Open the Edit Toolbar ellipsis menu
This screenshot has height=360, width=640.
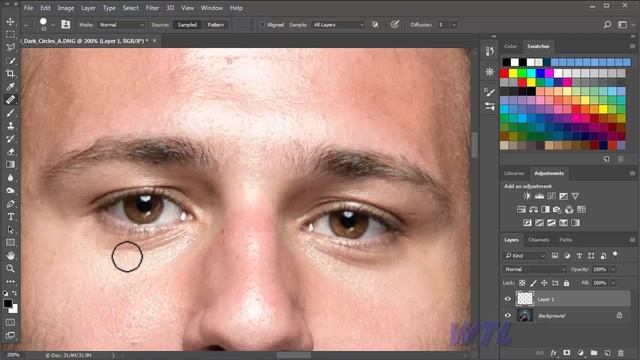pos(11,281)
